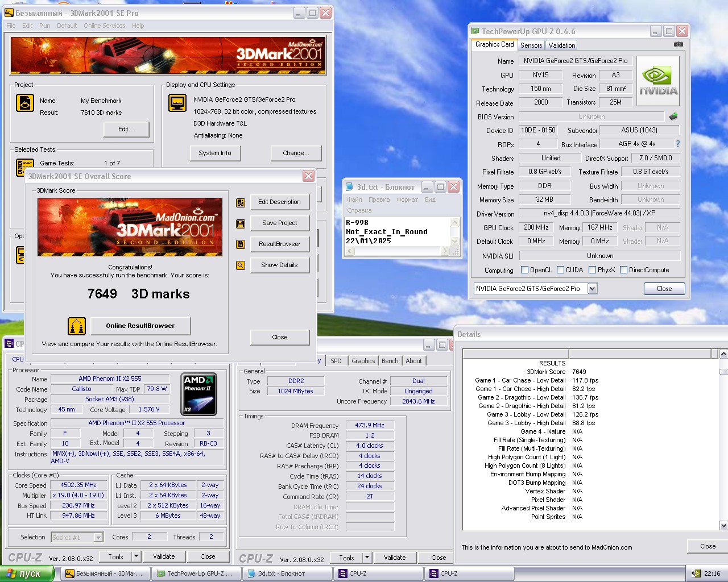Click the Notepad vertical scrollbar down arrow
The width and height of the screenshot is (728, 582).
[454, 242]
